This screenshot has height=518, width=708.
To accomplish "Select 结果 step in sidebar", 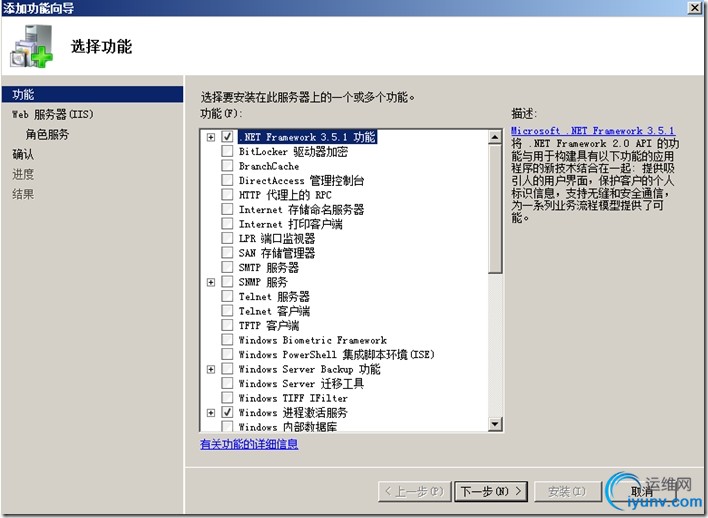I will (23, 194).
